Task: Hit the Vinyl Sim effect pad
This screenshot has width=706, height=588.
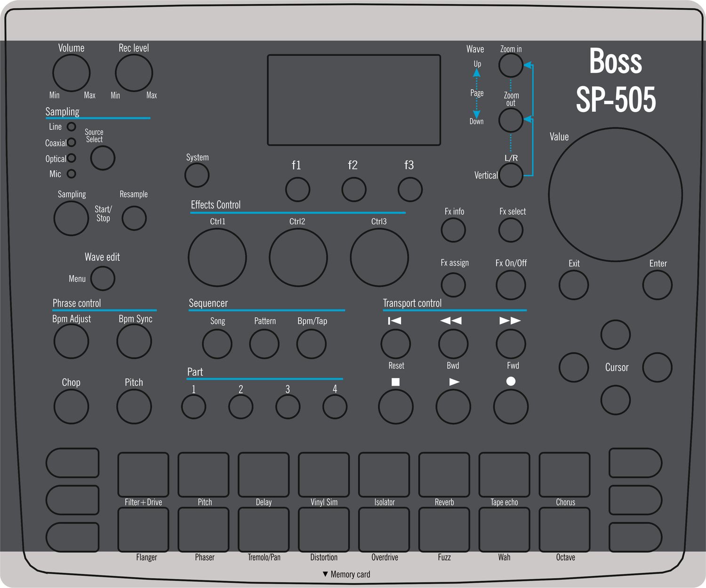Action: (x=323, y=473)
